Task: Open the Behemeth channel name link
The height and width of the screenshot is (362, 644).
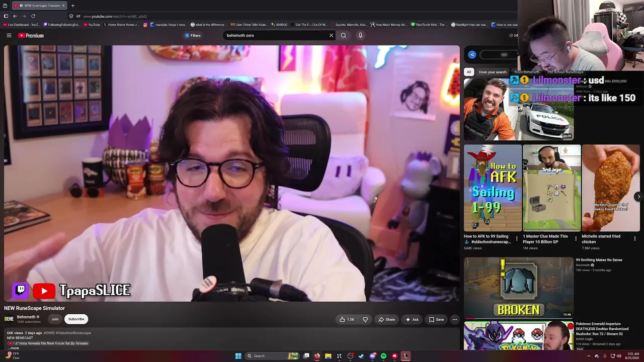Action: (x=26, y=317)
